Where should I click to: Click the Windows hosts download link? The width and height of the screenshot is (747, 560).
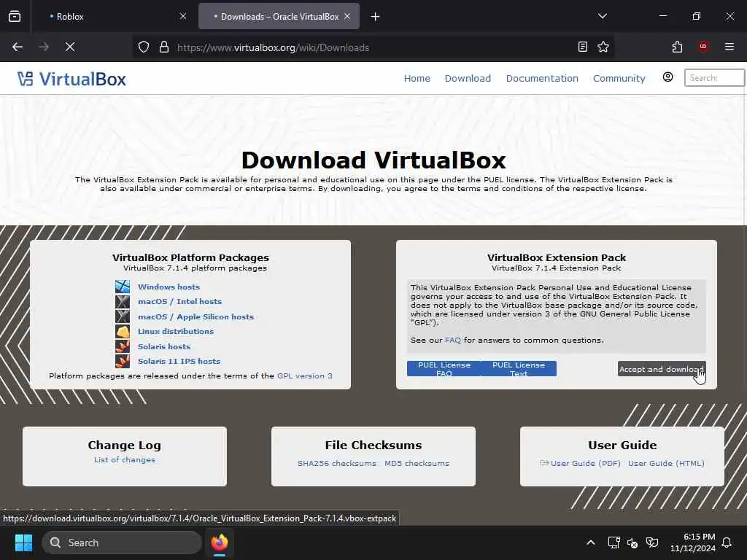(x=169, y=287)
